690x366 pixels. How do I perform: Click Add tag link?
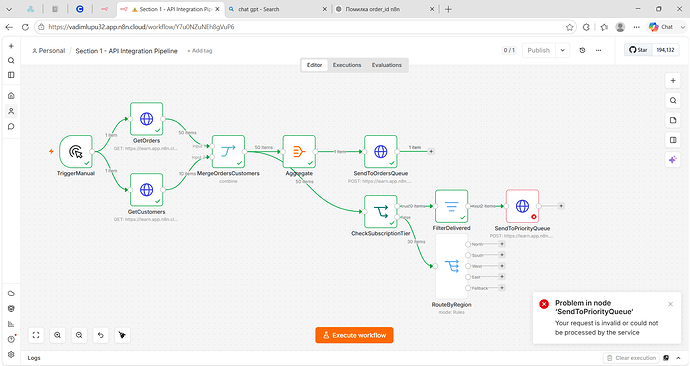[x=200, y=51]
